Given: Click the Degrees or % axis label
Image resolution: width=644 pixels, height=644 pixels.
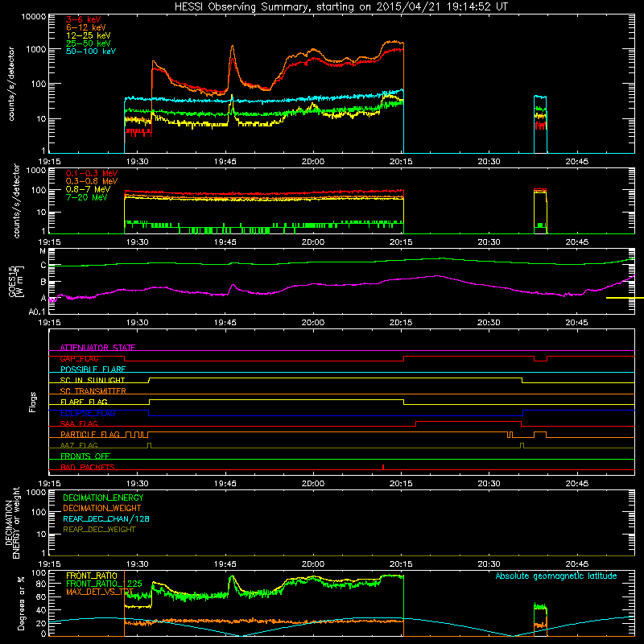Looking at the screenshot, I should (x=21, y=603).
